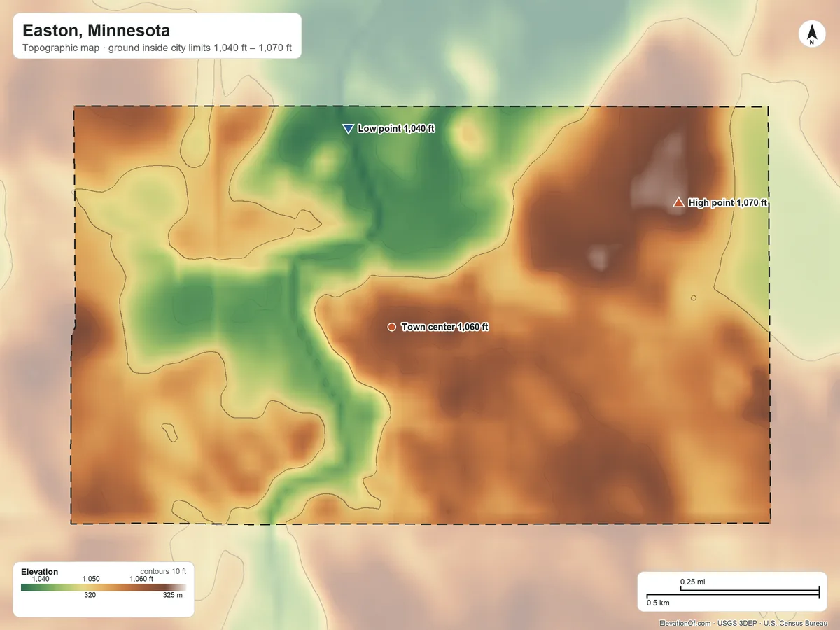Click the 'High point 1,070 ft' label
The image size is (840, 630).
tap(728, 203)
